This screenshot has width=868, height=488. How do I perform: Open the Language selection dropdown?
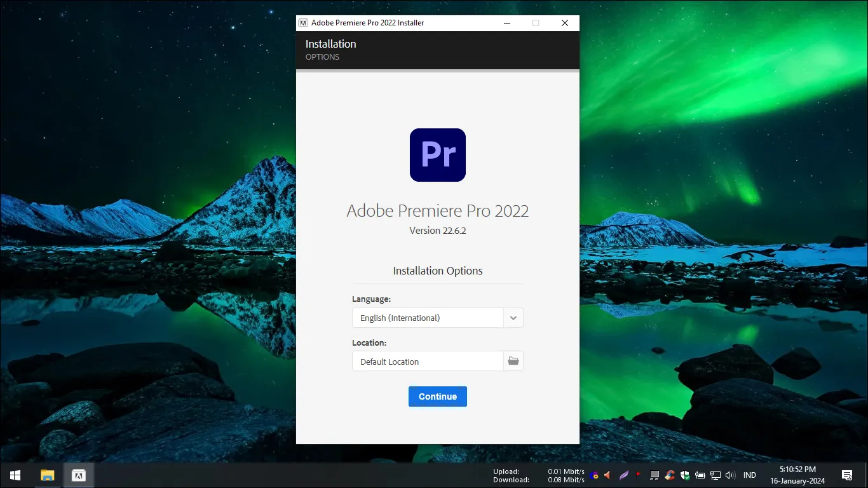(512, 318)
